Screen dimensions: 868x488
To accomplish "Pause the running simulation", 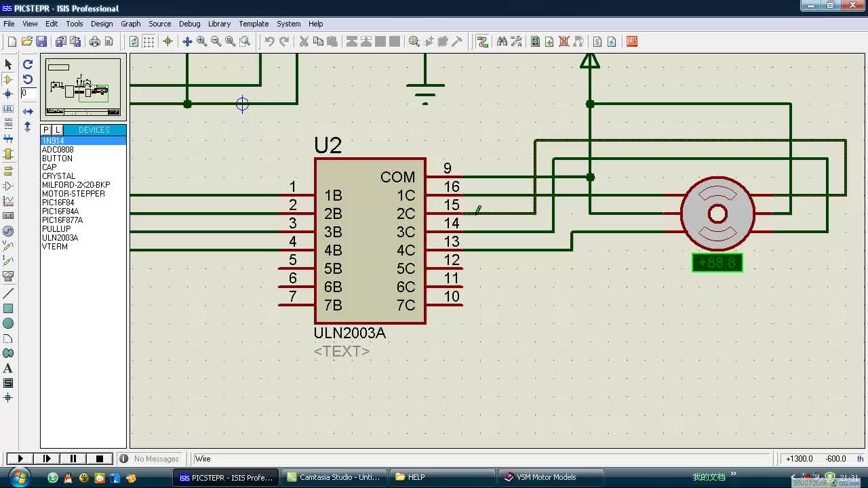I will (x=73, y=459).
